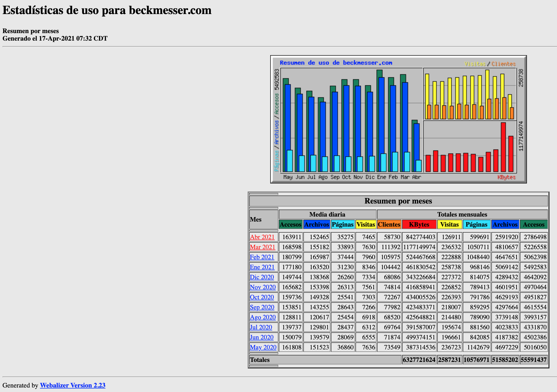Click the Resumen por meses table title

[398, 201]
